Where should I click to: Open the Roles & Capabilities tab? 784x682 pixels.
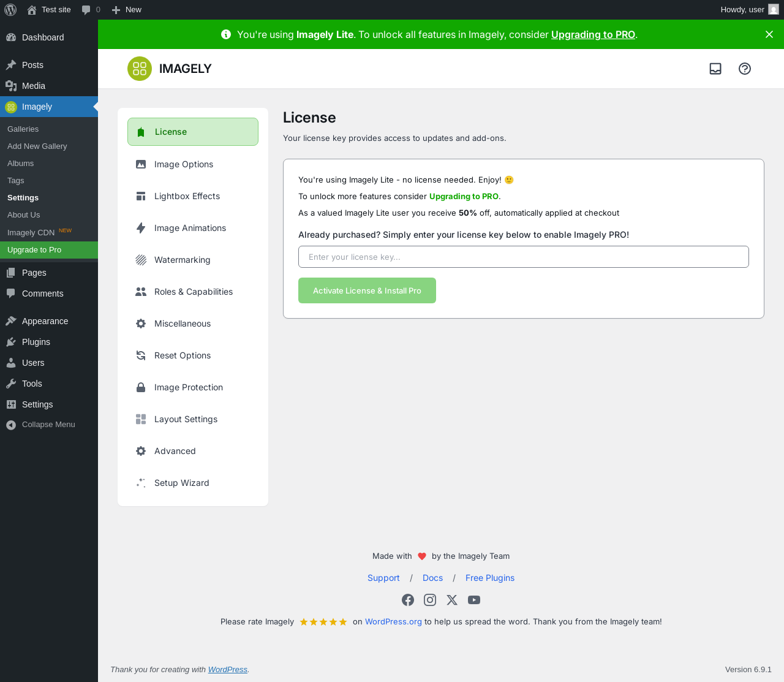pos(193,292)
